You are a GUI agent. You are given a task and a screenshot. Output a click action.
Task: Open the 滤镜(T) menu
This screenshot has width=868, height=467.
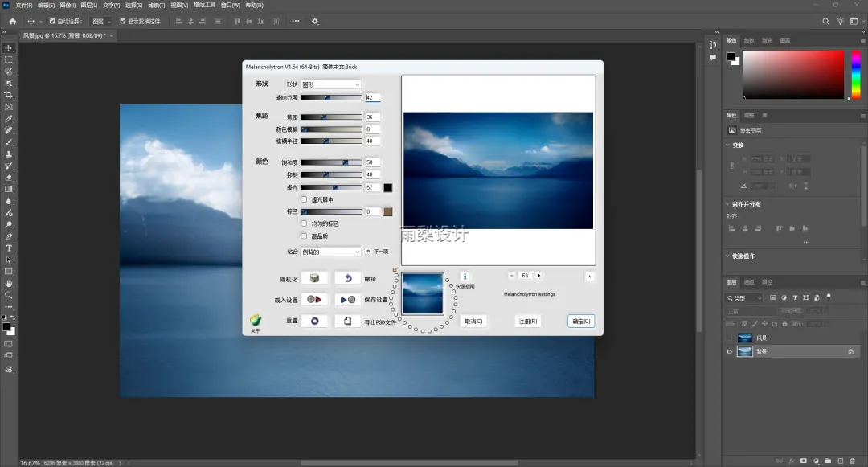(x=156, y=6)
